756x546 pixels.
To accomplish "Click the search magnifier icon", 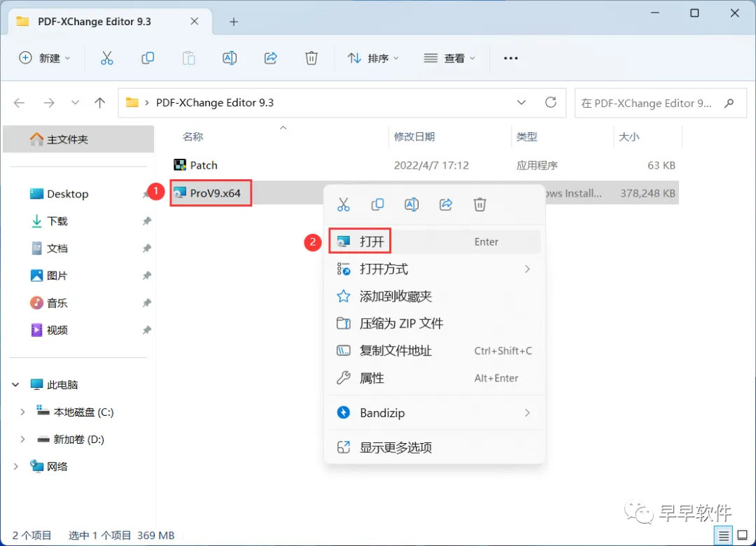I will (x=729, y=103).
